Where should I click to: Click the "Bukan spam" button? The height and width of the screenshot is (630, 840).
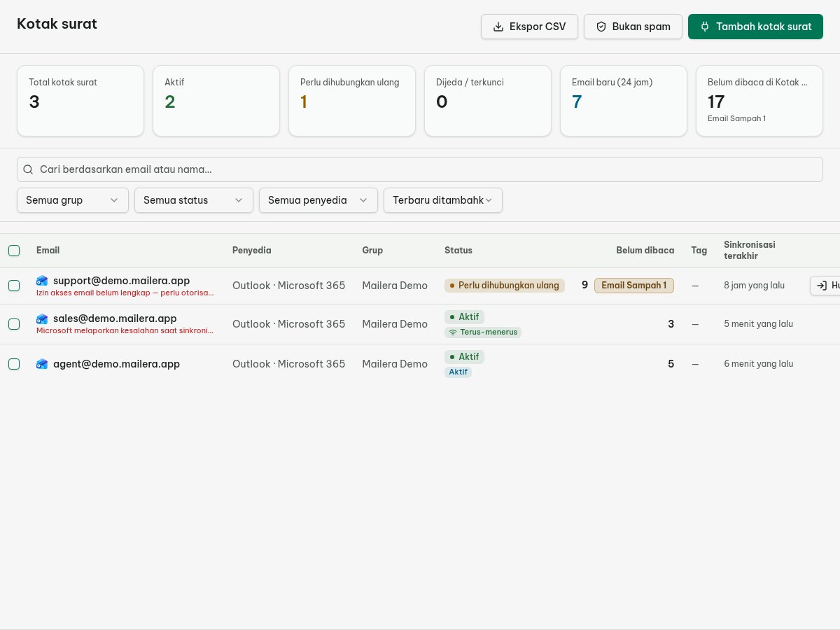coord(633,27)
